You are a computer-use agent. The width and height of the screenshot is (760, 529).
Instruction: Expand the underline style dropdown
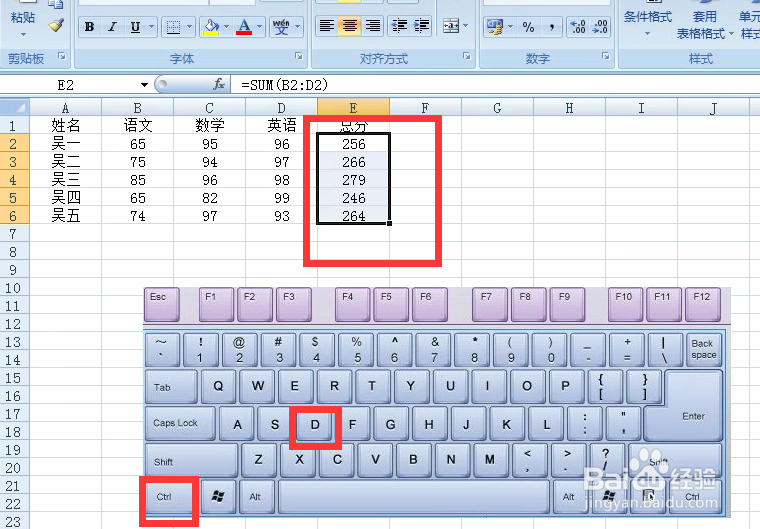[x=152, y=27]
